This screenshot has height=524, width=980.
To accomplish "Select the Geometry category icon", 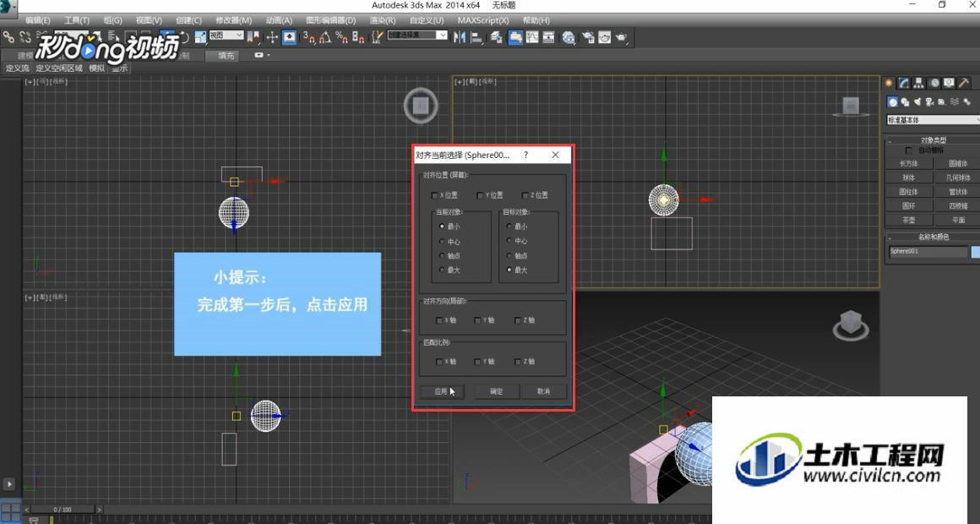I will pyautogui.click(x=892, y=101).
